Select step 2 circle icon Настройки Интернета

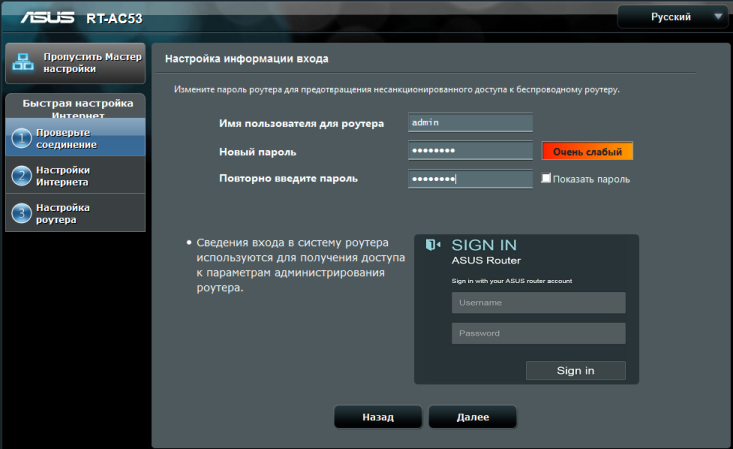(22, 176)
